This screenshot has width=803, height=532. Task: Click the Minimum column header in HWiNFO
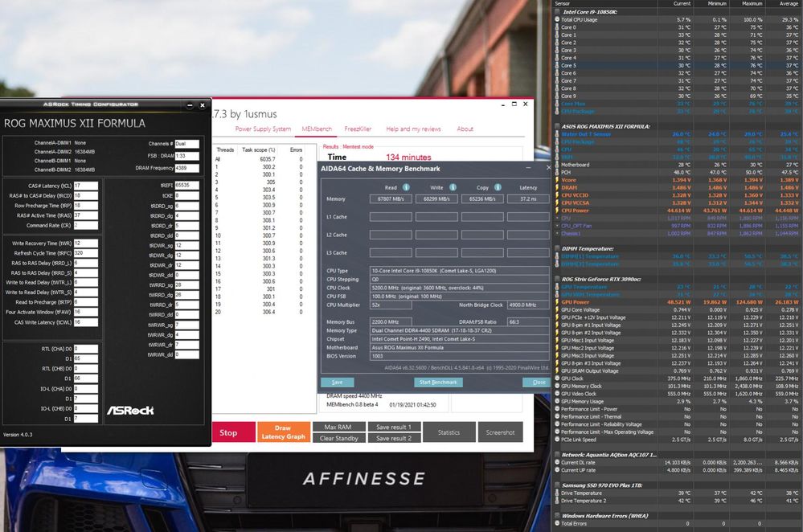click(x=717, y=3)
